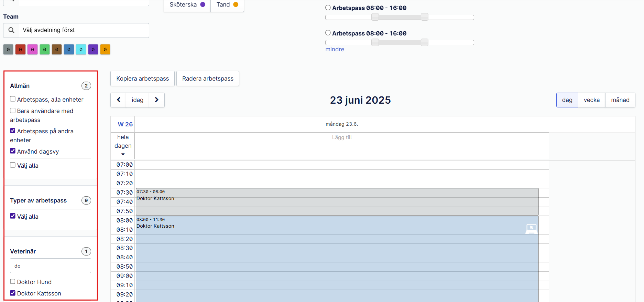This screenshot has width=644, height=302.
Task: Click start handle of second work shift slider
Action: tap(375, 42)
